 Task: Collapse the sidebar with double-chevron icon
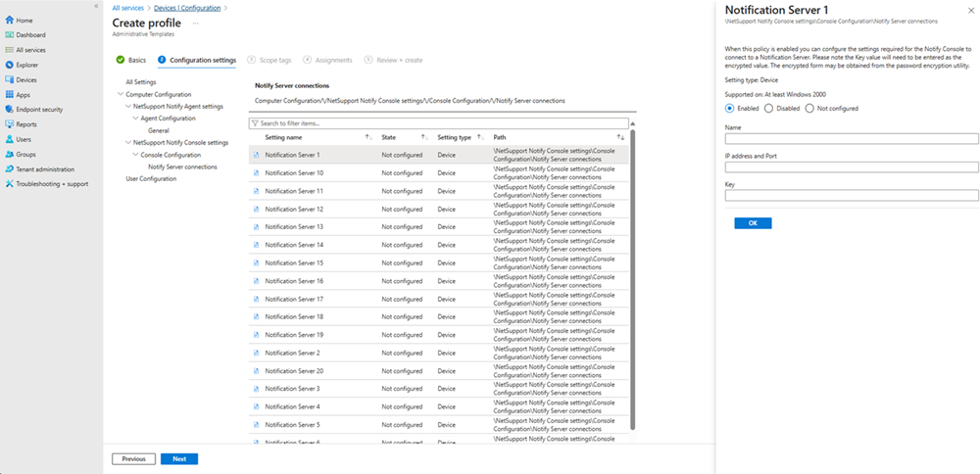pos(96,6)
